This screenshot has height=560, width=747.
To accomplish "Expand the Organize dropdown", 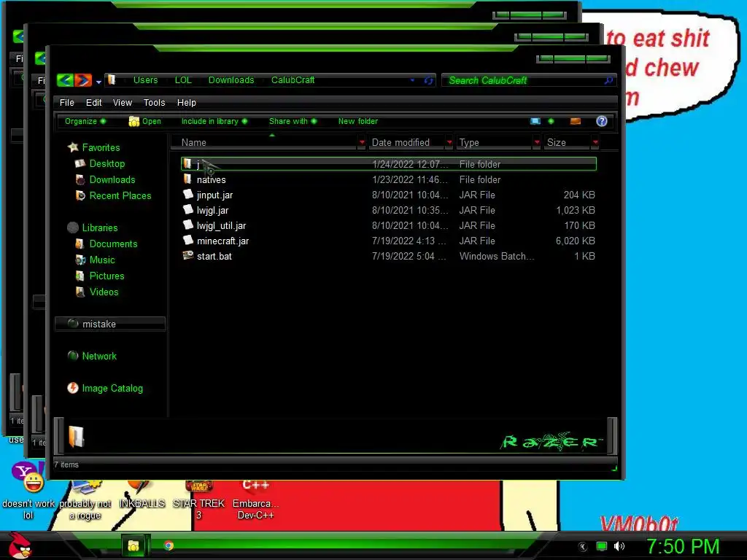I will pyautogui.click(x=85, y=121).
